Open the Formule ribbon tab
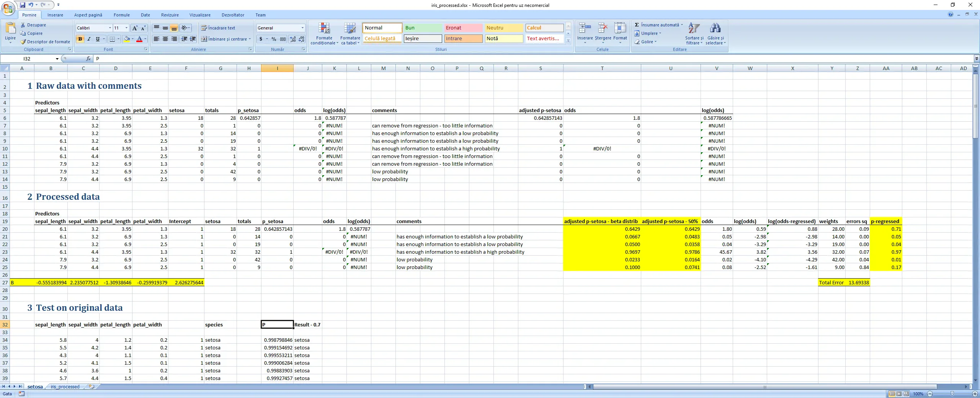980x398 pixels. [x=122, y=15]
